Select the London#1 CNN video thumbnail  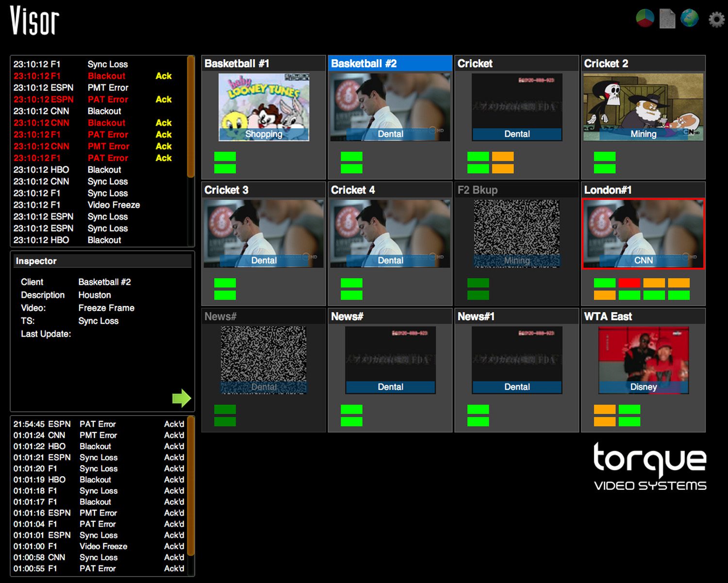[x=643, y=234]
